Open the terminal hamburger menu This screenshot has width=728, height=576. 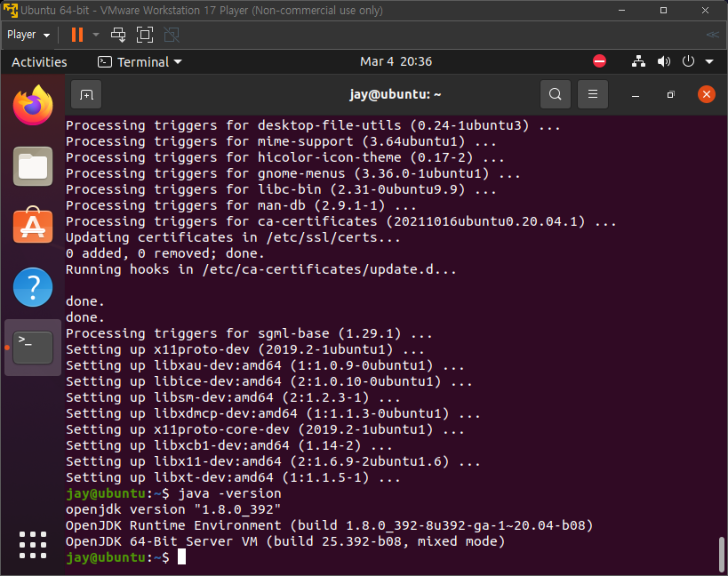[x=592, y=94]
